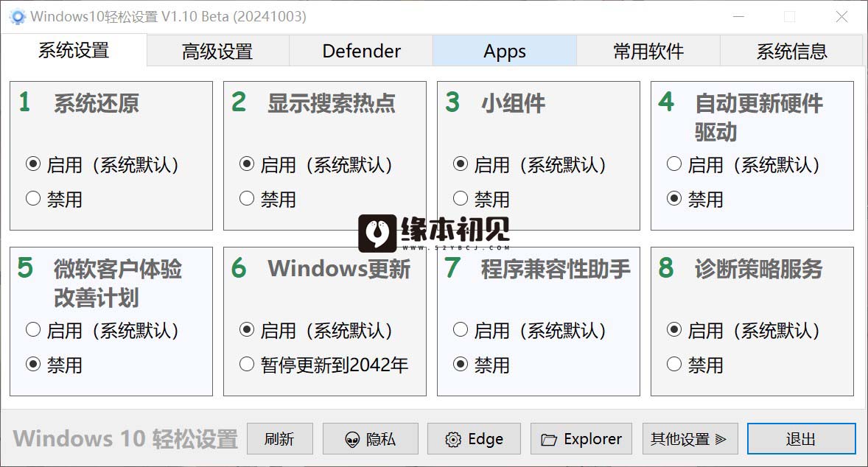Viewport: 868px width, 467px height.
Task: Expand 其他设置 via the arrow icon
Action: click(x=720, y=439)
